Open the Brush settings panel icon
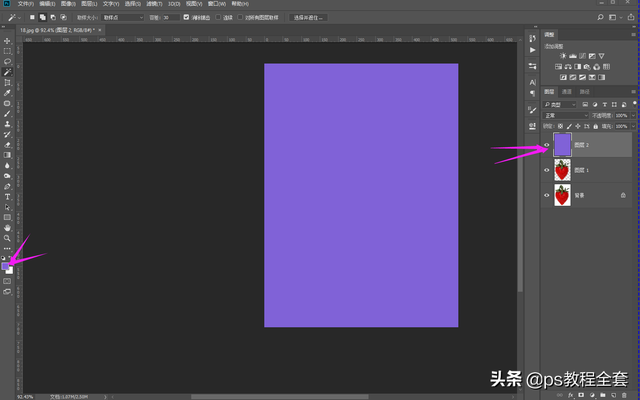 point(532,110)
